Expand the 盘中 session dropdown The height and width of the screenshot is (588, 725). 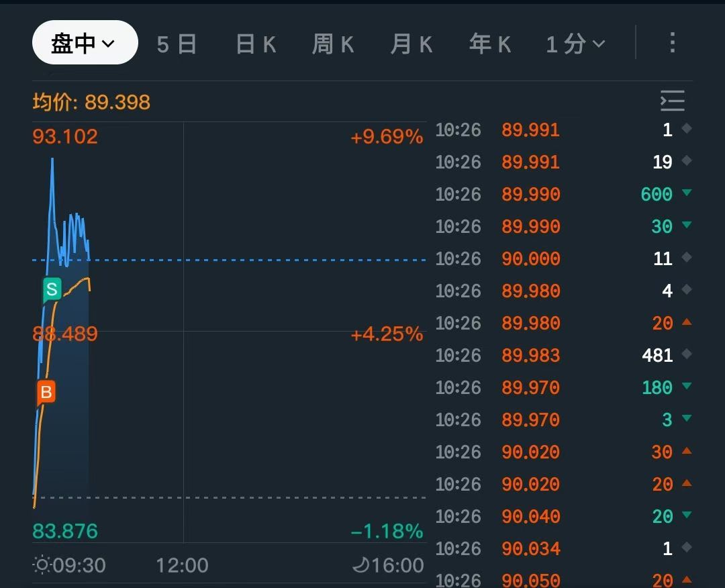coord(85,43)
